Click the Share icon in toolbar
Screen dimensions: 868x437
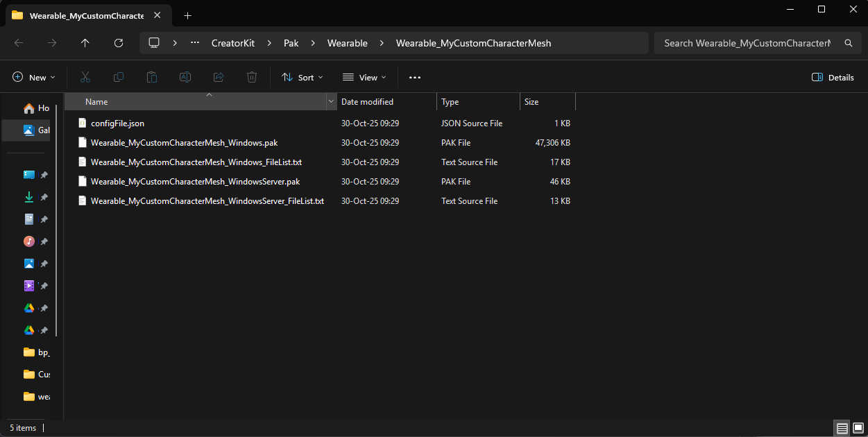[219, 78]
